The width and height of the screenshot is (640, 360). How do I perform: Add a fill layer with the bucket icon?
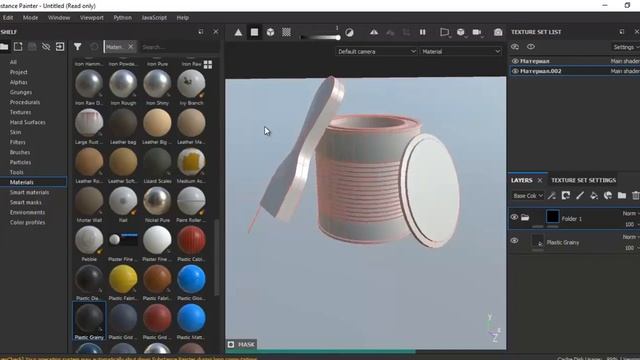point(594,196)
